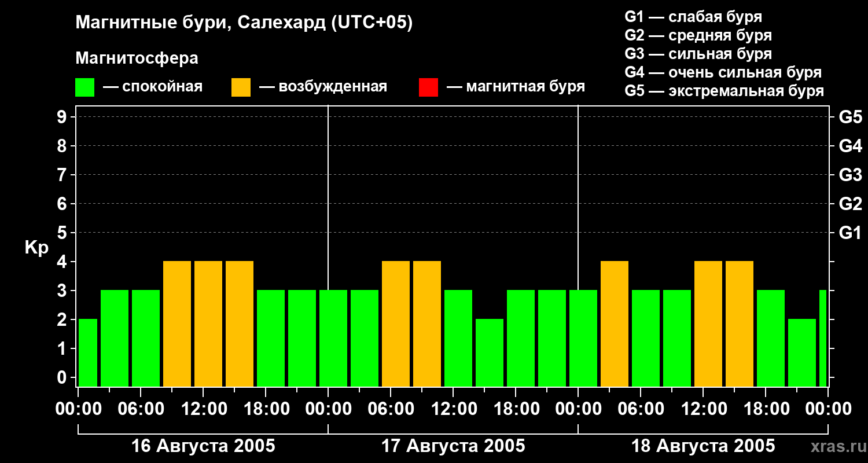Click the G3 label on right axis
The image size is (868, 463).
[850, 175]
